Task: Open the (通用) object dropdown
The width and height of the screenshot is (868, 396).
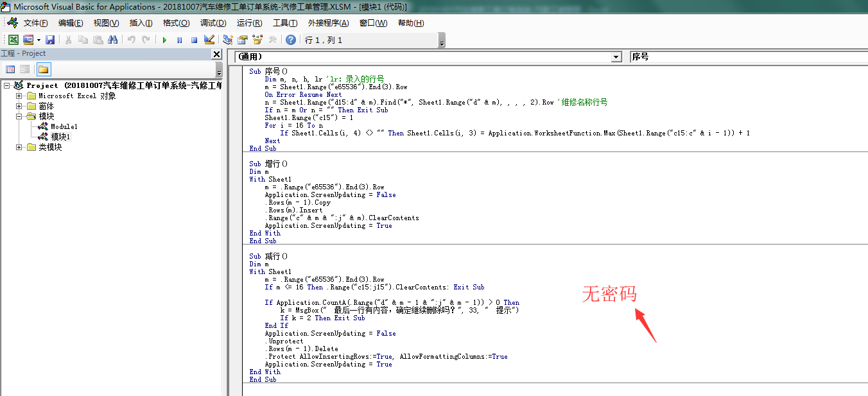Action: [616, 57]
